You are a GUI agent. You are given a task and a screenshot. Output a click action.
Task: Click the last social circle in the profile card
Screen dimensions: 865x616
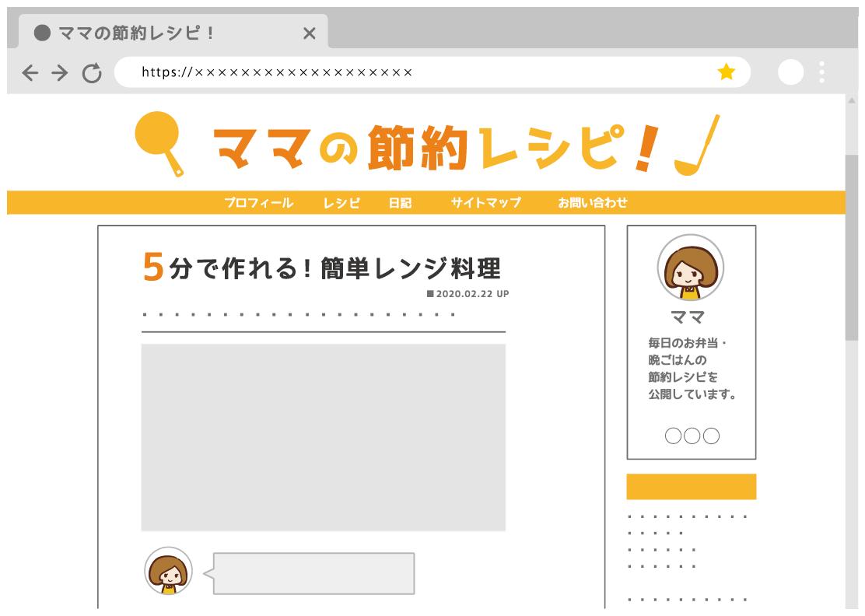pos(711,436)
